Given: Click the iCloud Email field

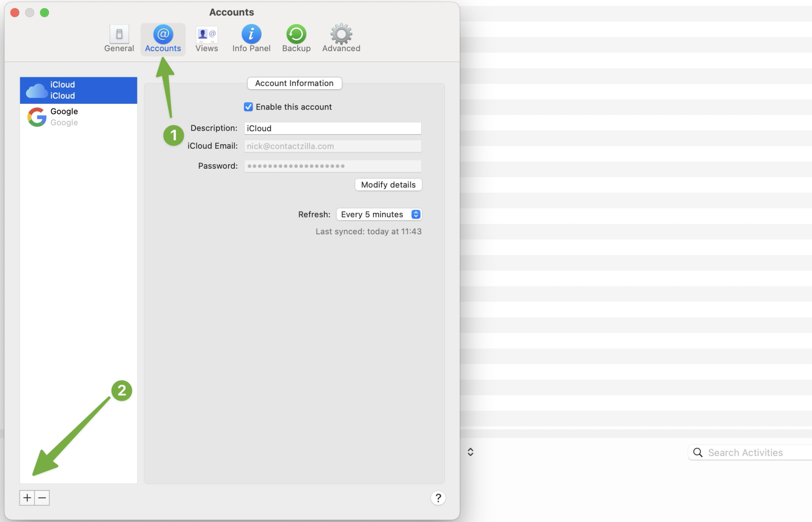Looking at the screenshot, I should pyautogui.click(x=332, y=146).
